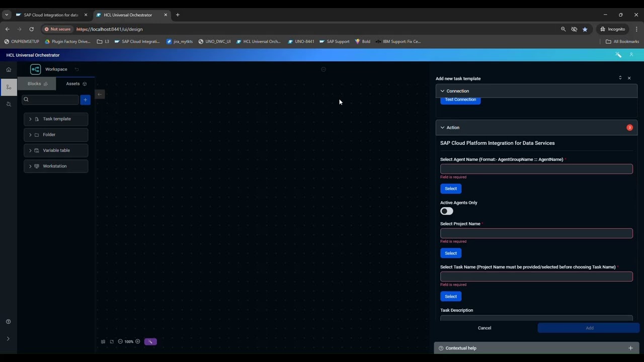Click the Not secure site indicator
This screenshot has height=362, width=644.
57,29
